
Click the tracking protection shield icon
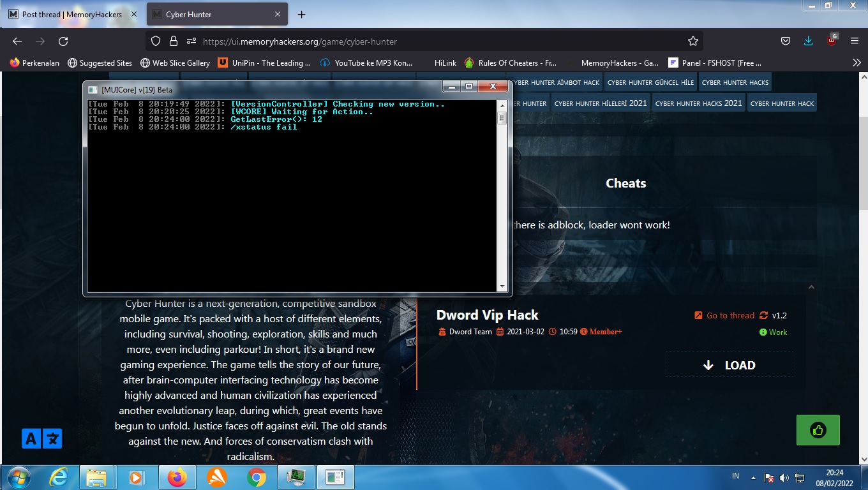tap(156, 41)
